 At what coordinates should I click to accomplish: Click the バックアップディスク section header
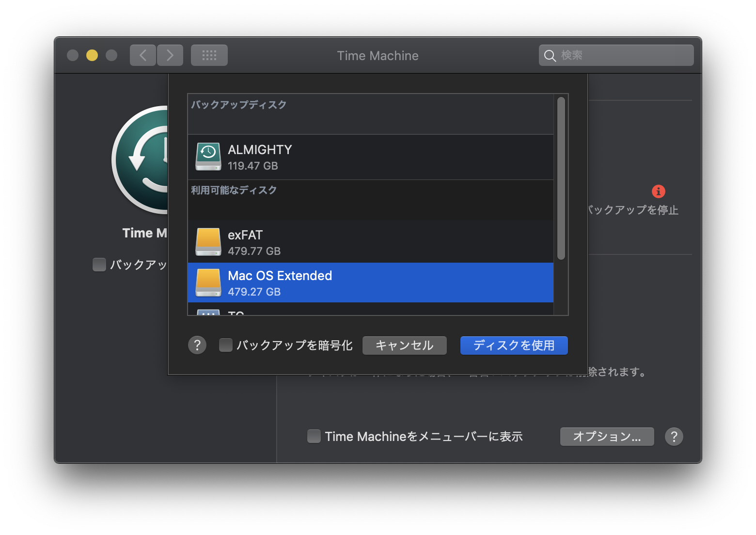click(x=239, y=105)
